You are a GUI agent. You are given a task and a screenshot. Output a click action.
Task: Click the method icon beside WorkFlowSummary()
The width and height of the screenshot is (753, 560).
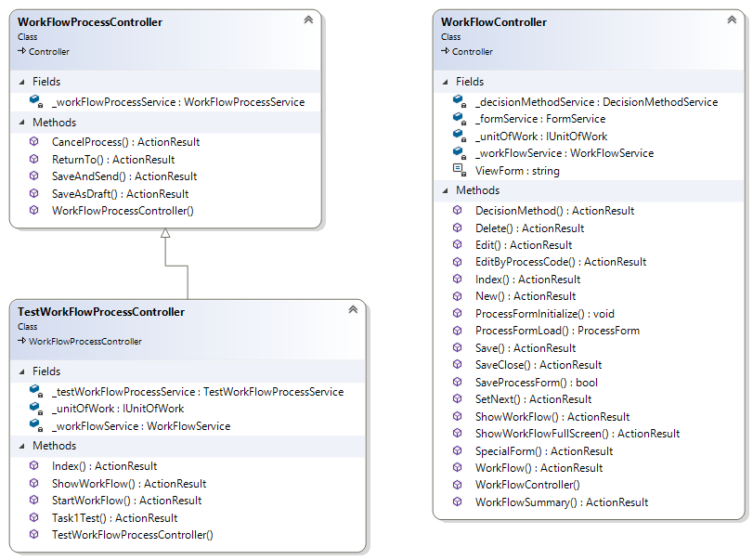[x=456, y=501]
